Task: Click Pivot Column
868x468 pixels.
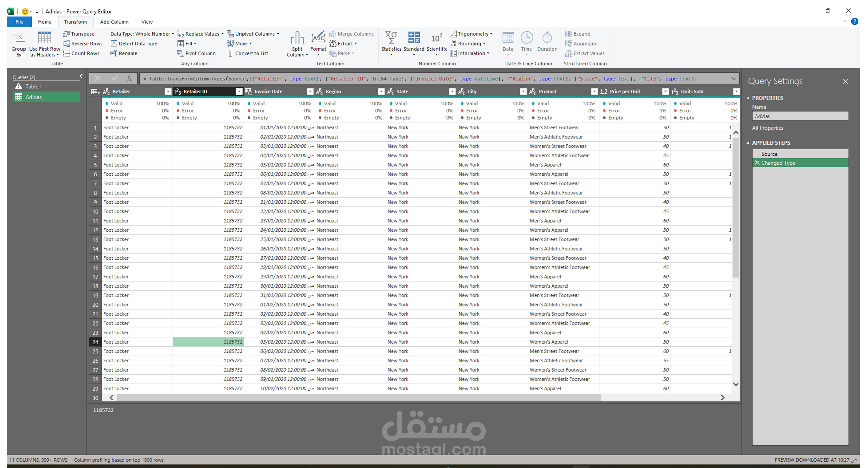Action: point(196,53)
